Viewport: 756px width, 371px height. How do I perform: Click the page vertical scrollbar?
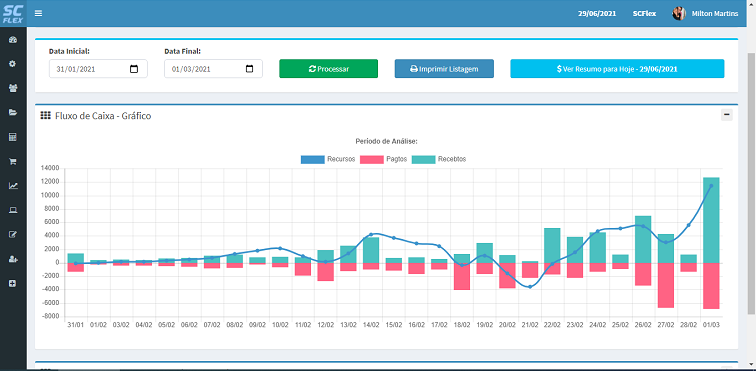point(751,183)
